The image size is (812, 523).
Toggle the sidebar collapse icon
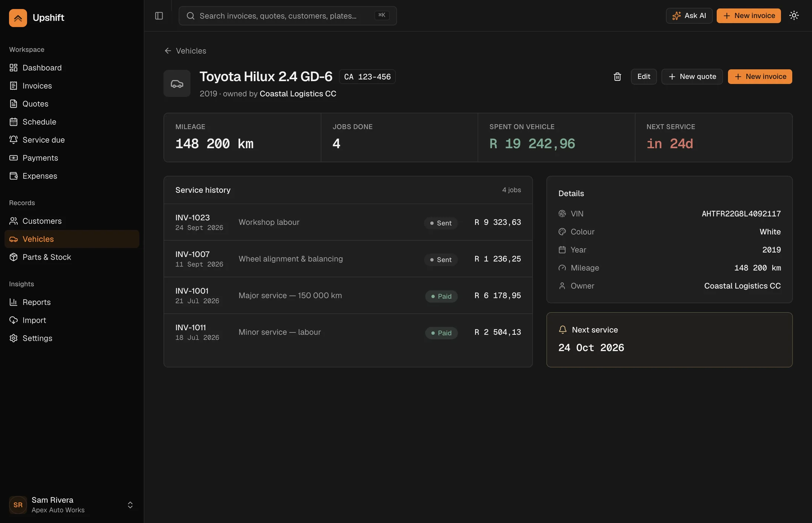[x=159, y=16]
